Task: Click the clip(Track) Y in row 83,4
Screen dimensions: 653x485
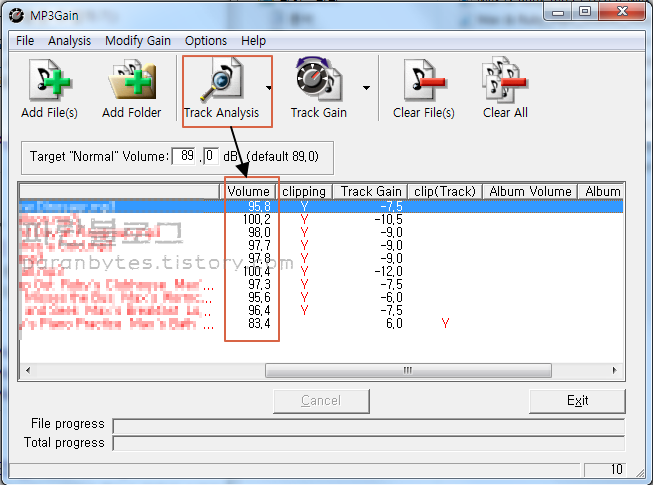Action: (445, 323)
